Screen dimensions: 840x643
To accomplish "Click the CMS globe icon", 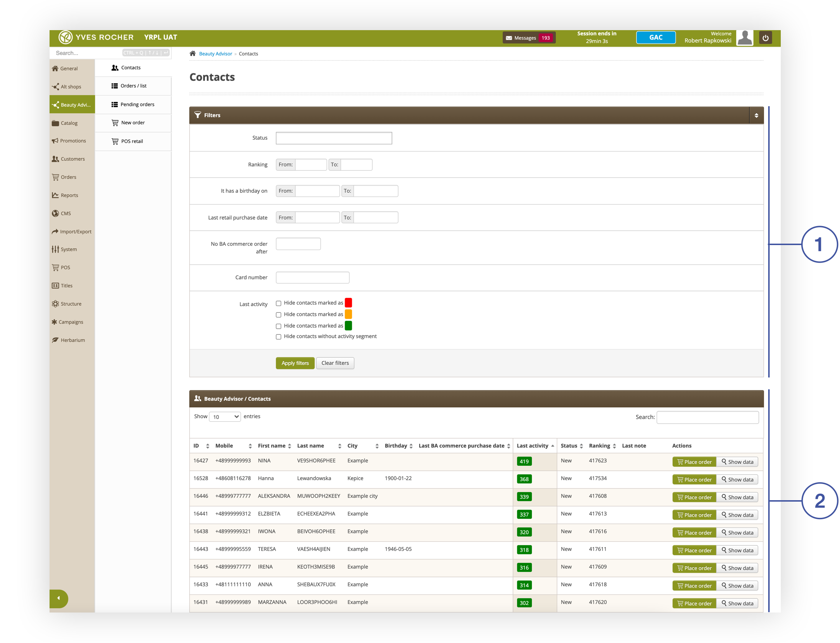I will (x=56, y=213).
